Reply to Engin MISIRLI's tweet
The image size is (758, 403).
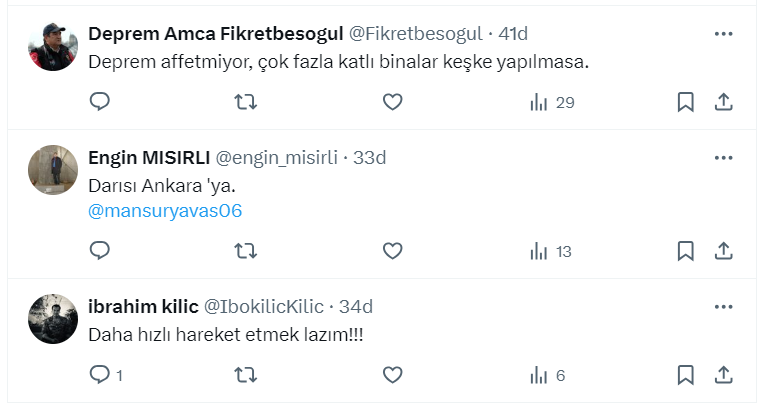click(x=99, y=251)
